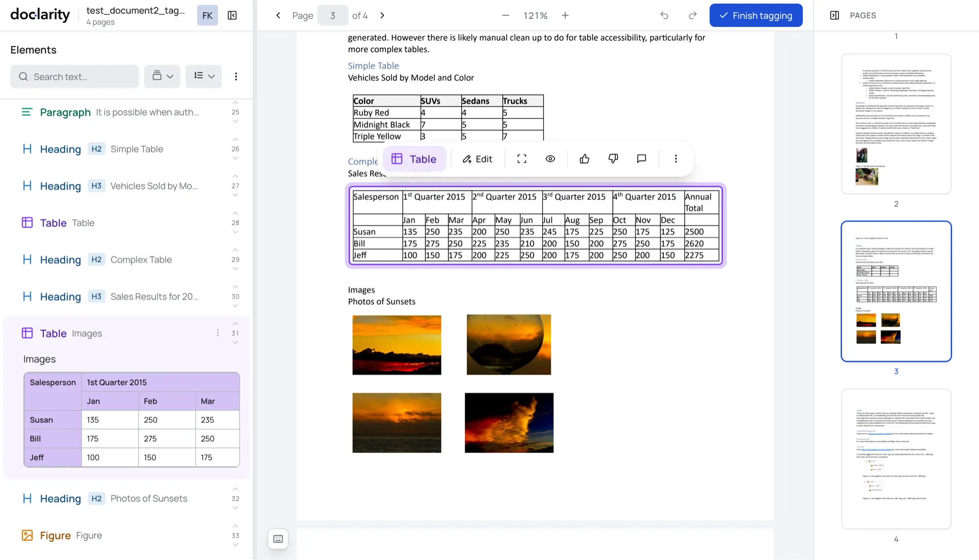Click Edit in the table toolbar
The width and height of the screenshot is (979, 560).
pos(477,159)
